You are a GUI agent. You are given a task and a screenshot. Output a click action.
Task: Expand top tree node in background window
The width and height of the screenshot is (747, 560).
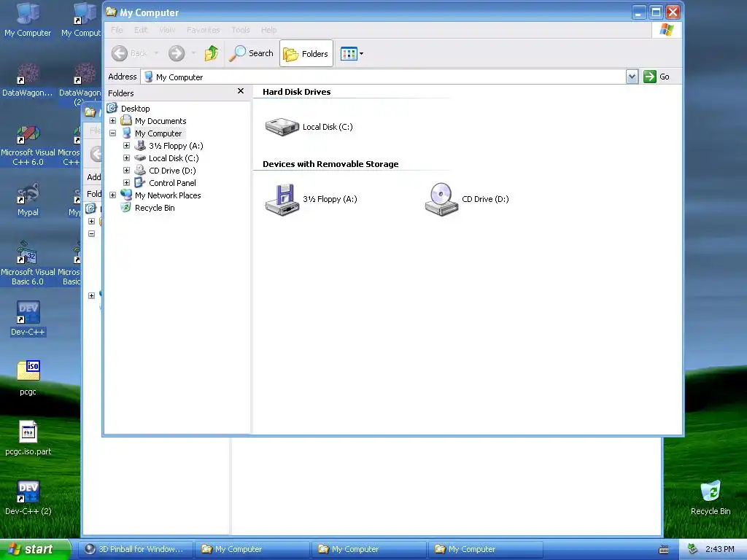point(91,222)
